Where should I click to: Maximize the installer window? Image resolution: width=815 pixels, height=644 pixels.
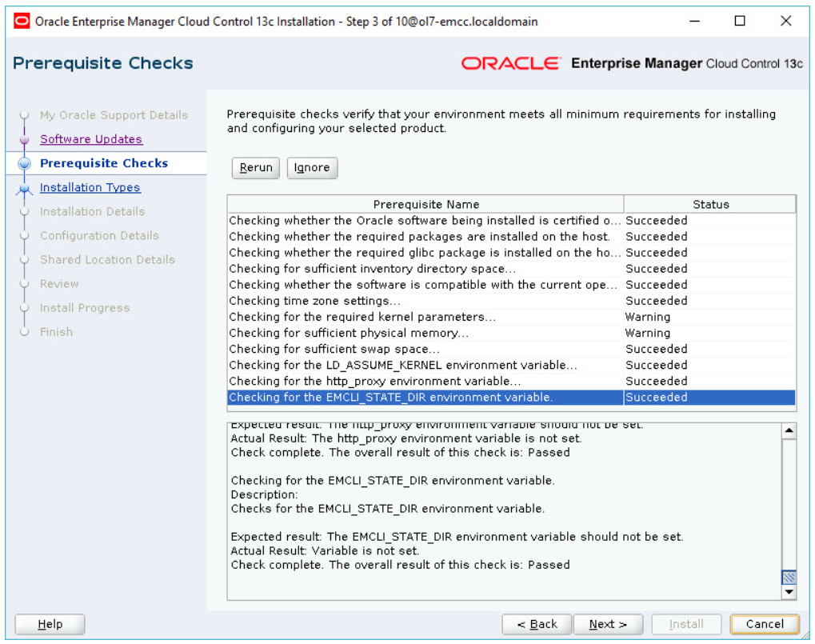coord(740,21)
